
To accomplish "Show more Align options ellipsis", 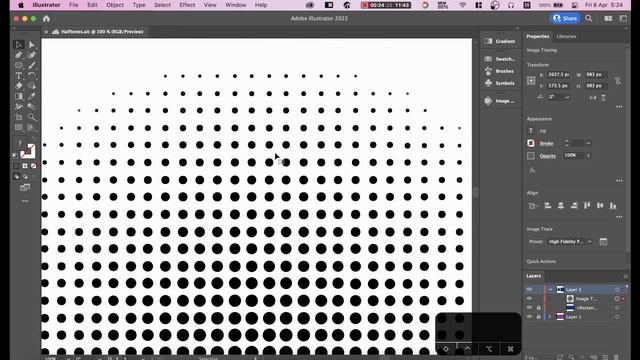I will [619, 217].
